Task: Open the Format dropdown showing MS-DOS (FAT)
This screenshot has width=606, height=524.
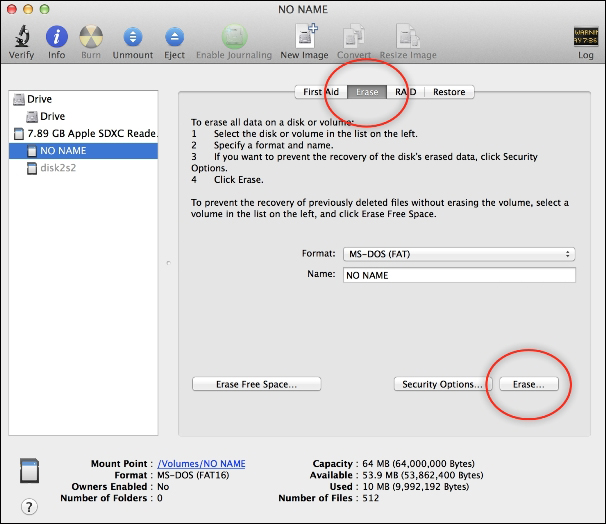Action: pyautogui.click(x=459, y=254)
